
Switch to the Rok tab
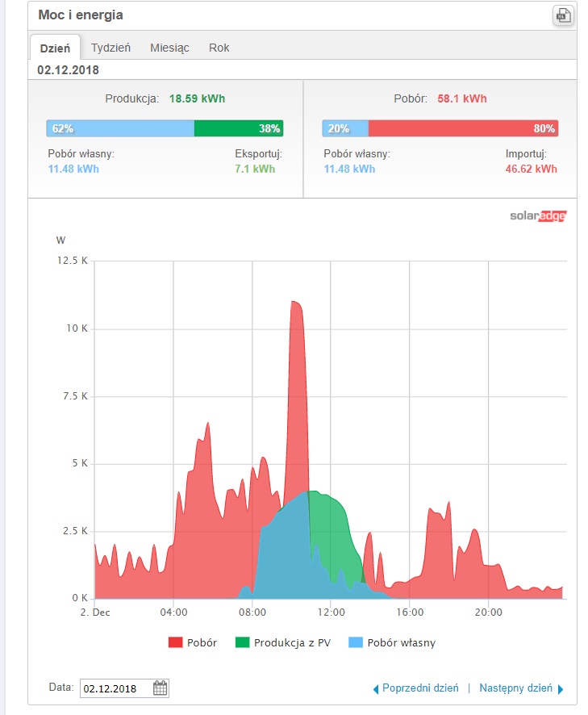[219, 48]
